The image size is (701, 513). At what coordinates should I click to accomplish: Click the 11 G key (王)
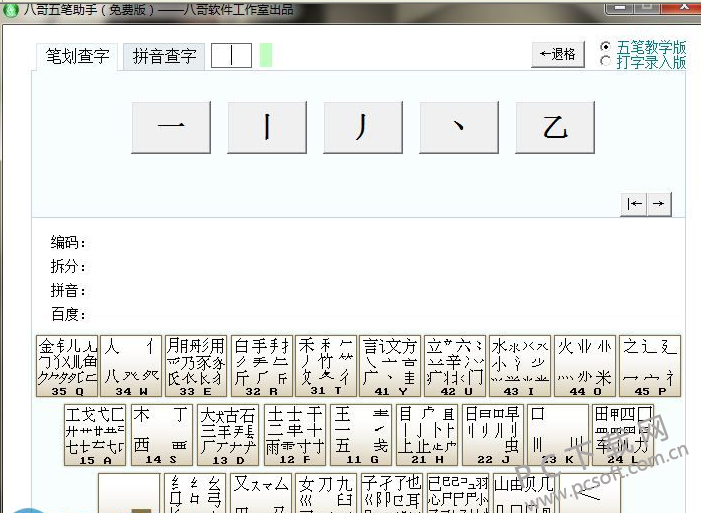point(361,435)
